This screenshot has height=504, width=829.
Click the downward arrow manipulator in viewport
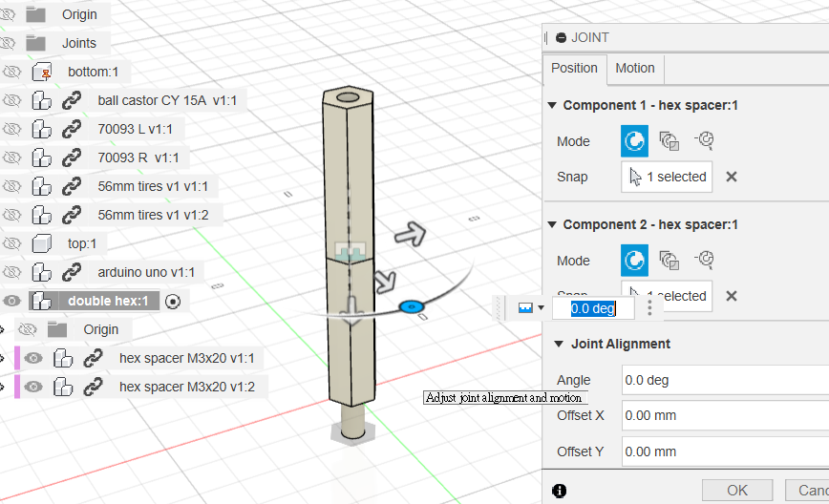click(351, 310)
